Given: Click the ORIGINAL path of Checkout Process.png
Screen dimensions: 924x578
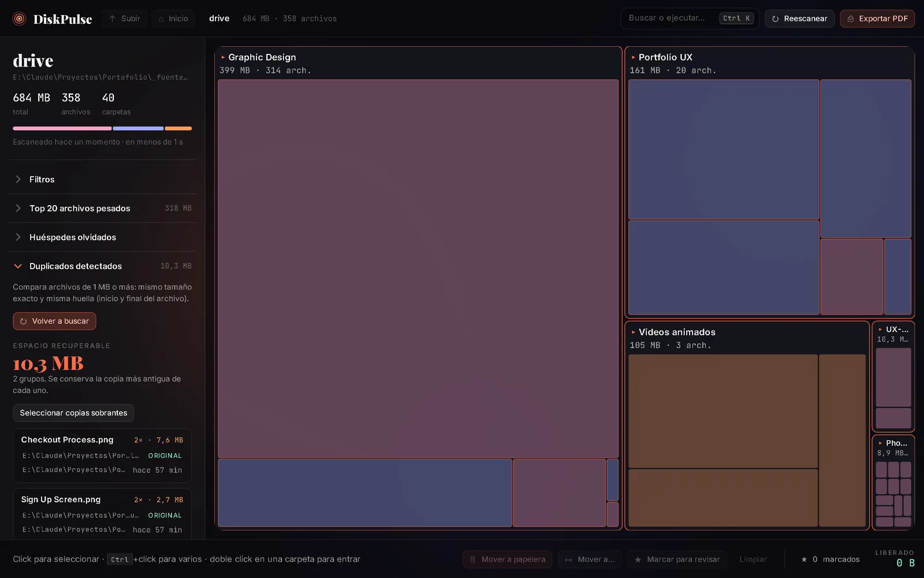Looking at the screenshot, I should tap(102, 455).
